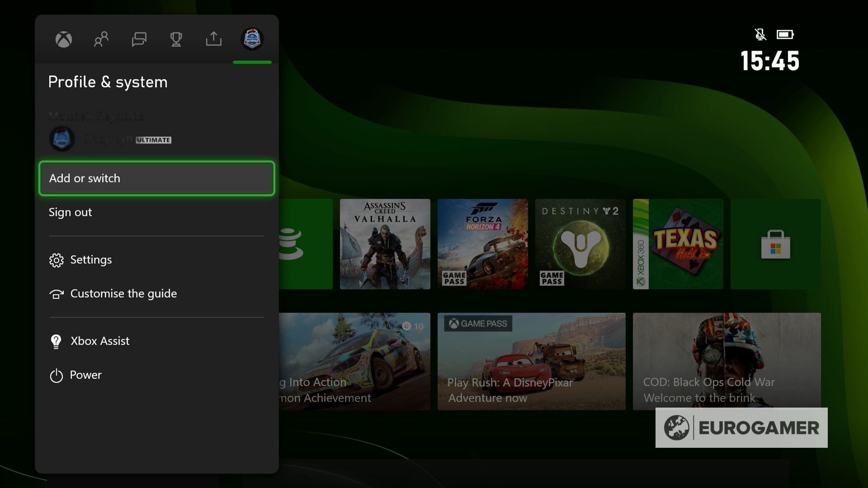Launch Assassin's Creed Valhalla tile
Screen dimensions: 868x488
(385, 244)
